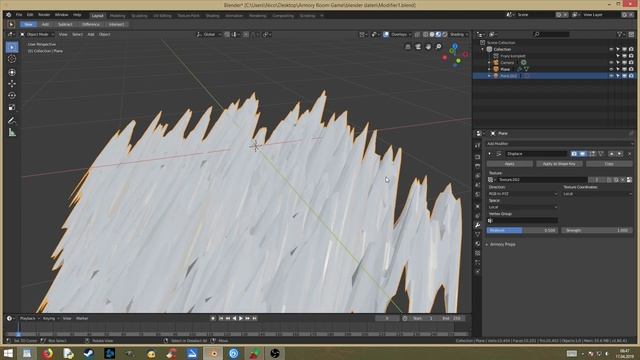
Task: Toggle render camera icon for Plane row
Action: (631, 69)
